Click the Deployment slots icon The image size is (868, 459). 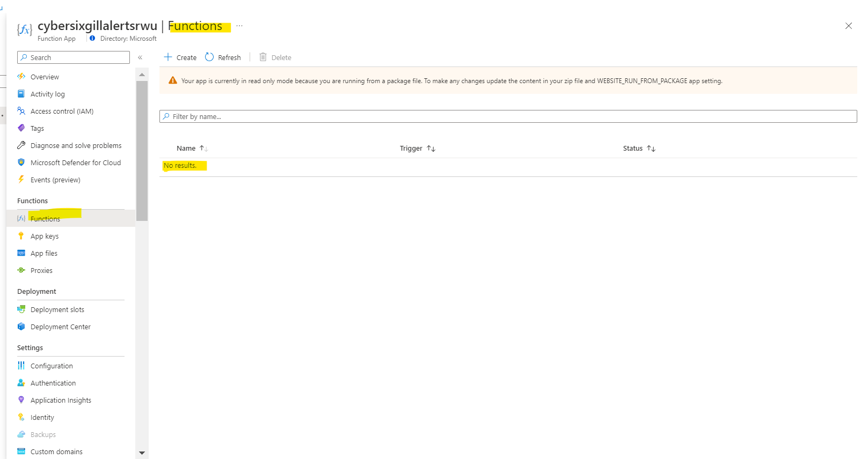click(21, 309)
